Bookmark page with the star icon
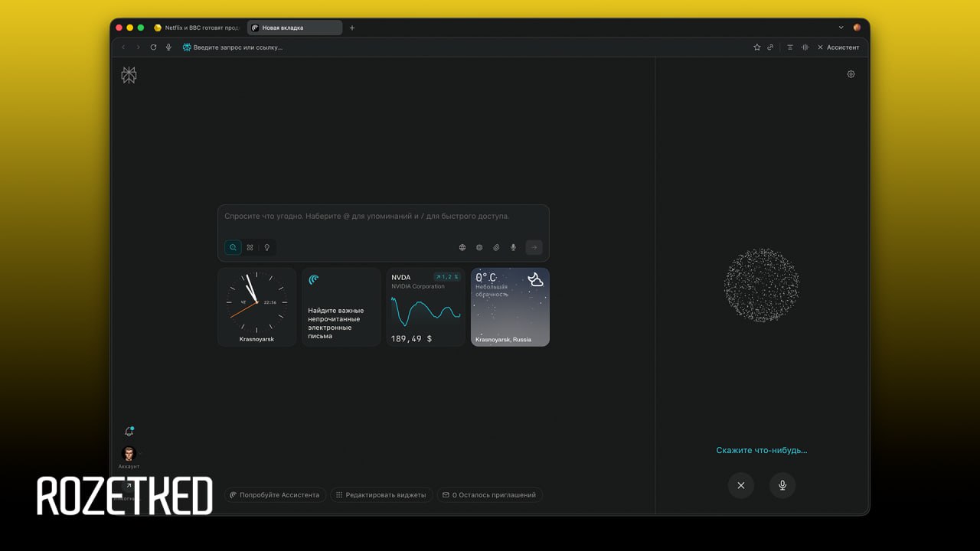The height and width of the screenshot is (551, 980). pyautogui.click(x=756, y=47)
